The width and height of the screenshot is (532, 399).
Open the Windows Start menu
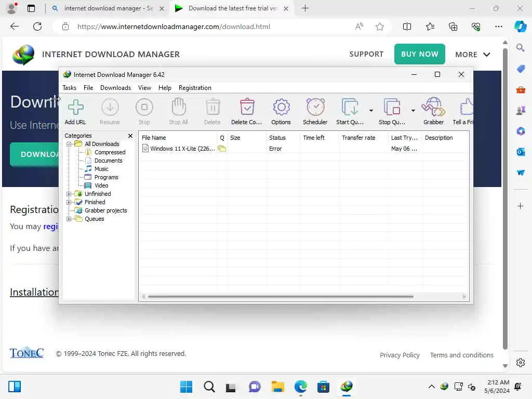186,387
